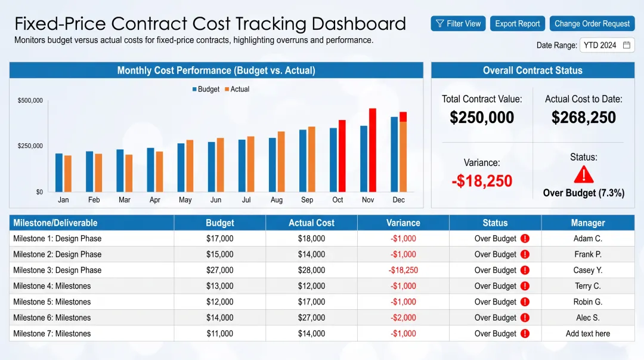Viewport: 644px width, 360px height.
Task: Select the Milestone 1: Design Phase row label
Action: point(57,239)
